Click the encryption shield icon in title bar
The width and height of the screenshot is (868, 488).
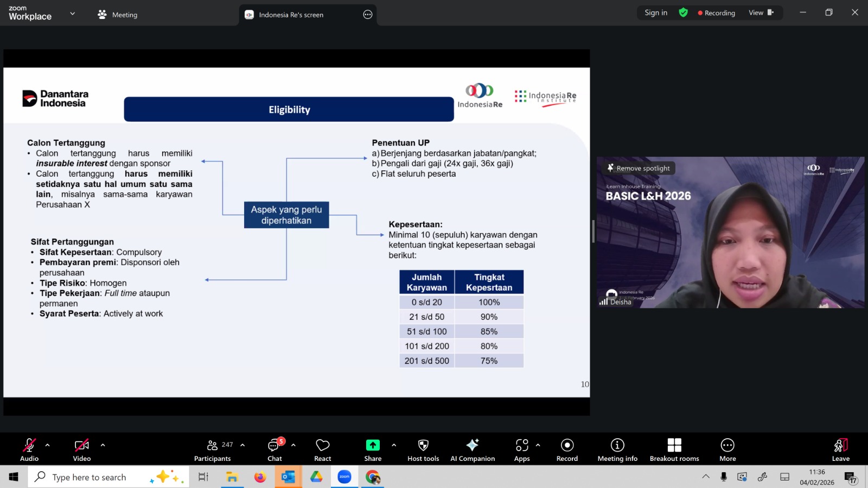click(x=683, y=12)
